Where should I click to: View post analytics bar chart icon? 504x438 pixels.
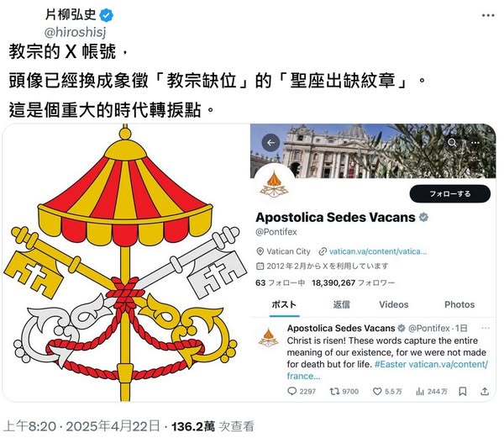(x=420, y=391)
